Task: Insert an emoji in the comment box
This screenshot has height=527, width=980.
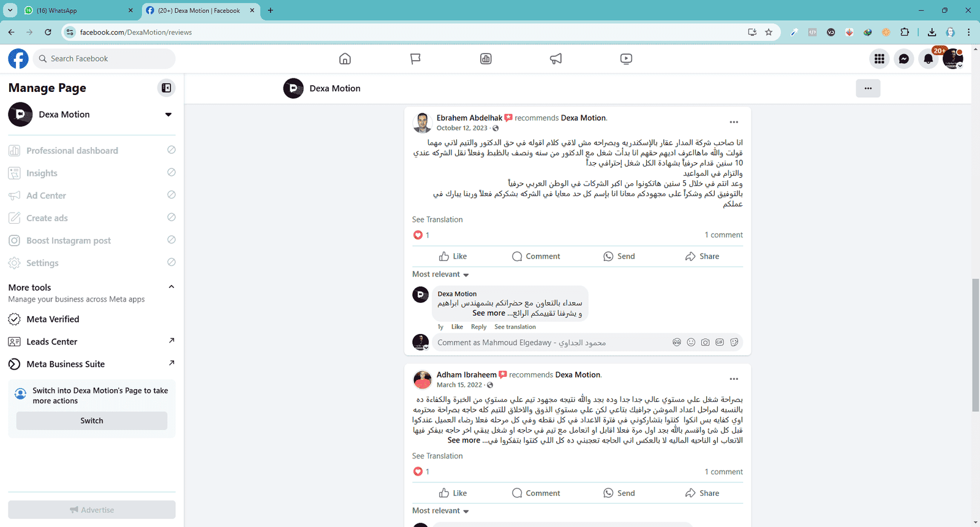Action: click(691, 343)
